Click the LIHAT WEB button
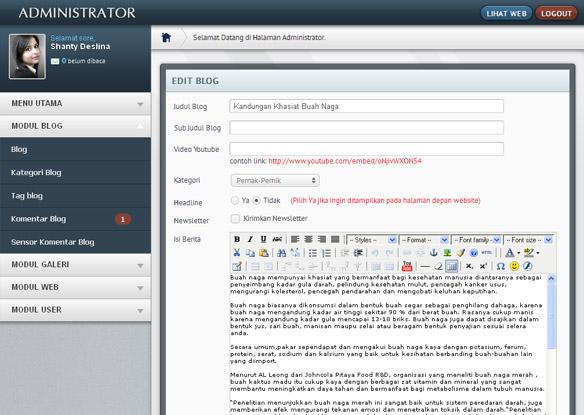The height and width of the screenshot is (415, 584). (x=506, y=13)
